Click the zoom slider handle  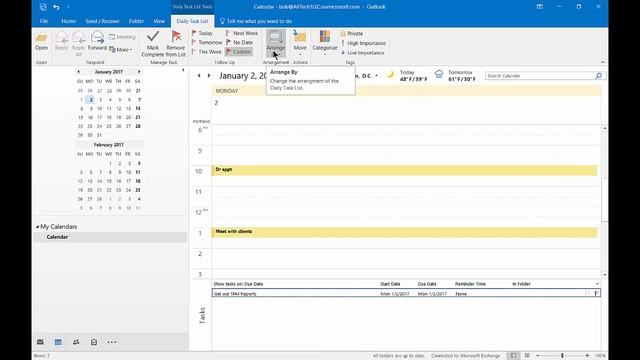562,356
